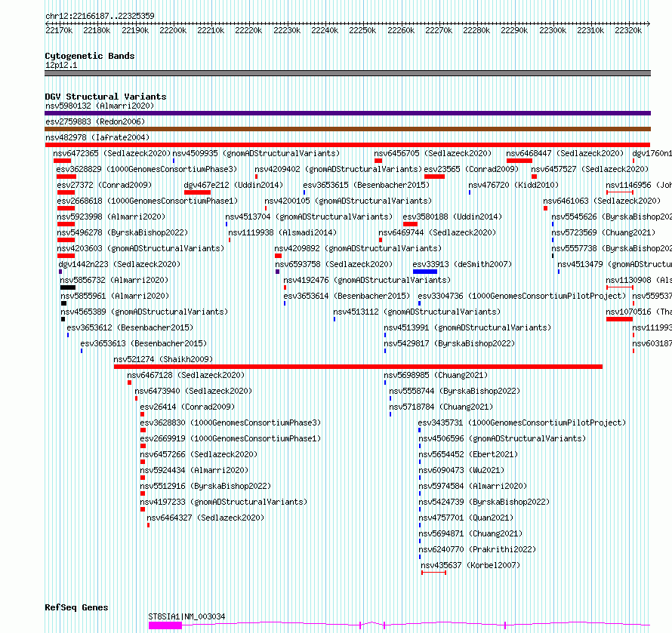Click esv3653612 (Besenbacher2015) label
The height and width of the screenshot is (633, 672).
tap(130, 327)
